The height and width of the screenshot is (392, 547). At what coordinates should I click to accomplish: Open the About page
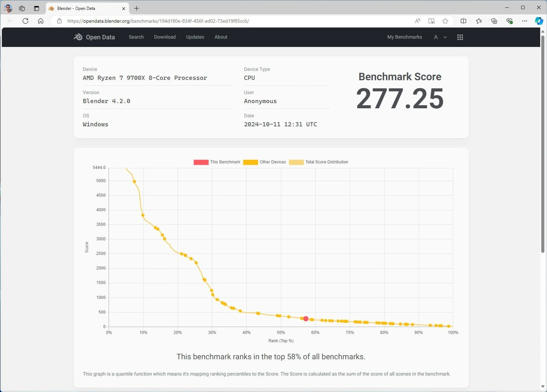[221, 37]
